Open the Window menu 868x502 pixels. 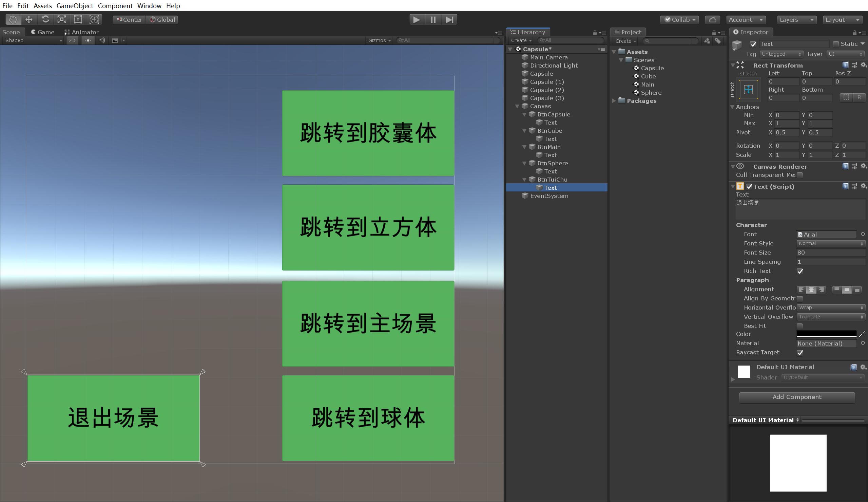point(149,5)
